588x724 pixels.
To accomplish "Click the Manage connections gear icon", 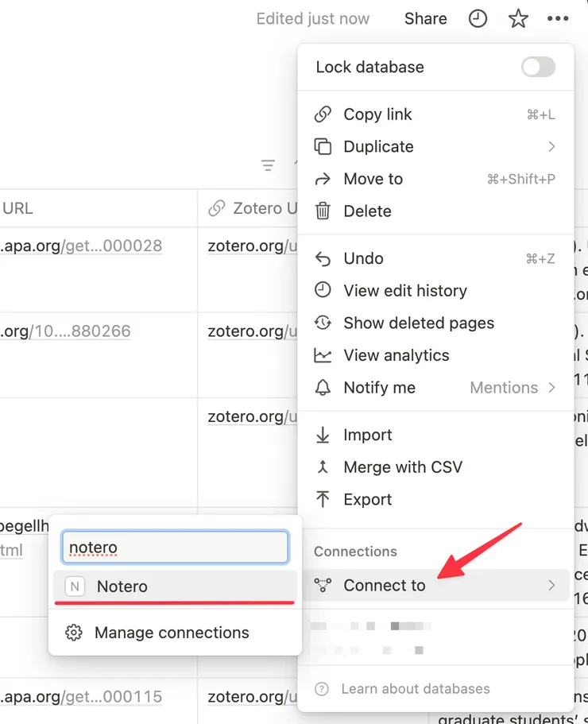I will (74, 633).
